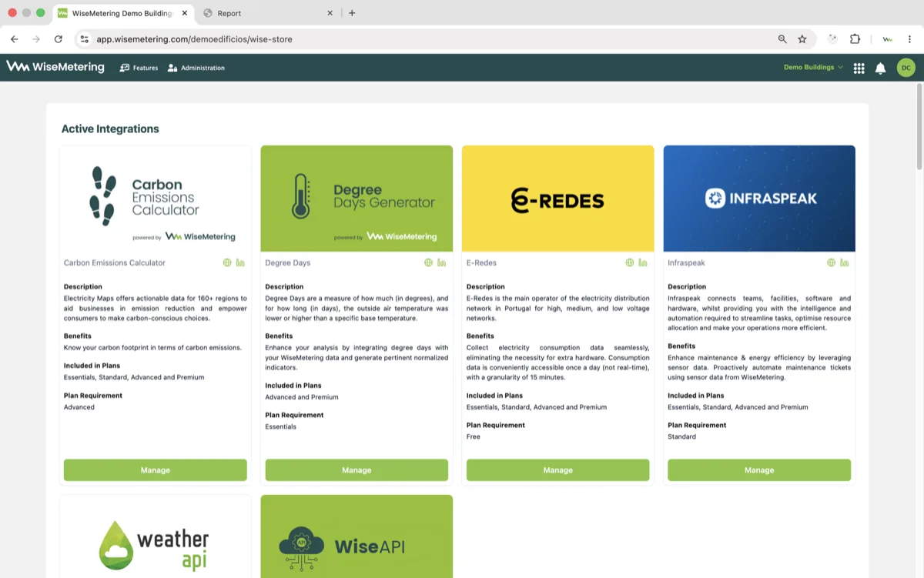924x578 pixels.
Task: Expand the Demo Buildings dropdown
Action: pyautogui.click(x=813, y=68)
